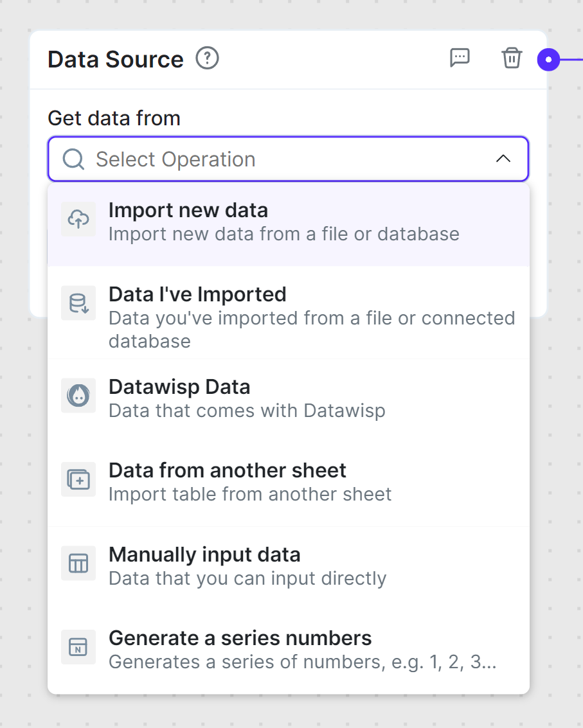Click the Data Source title

[x=116, y=60]
